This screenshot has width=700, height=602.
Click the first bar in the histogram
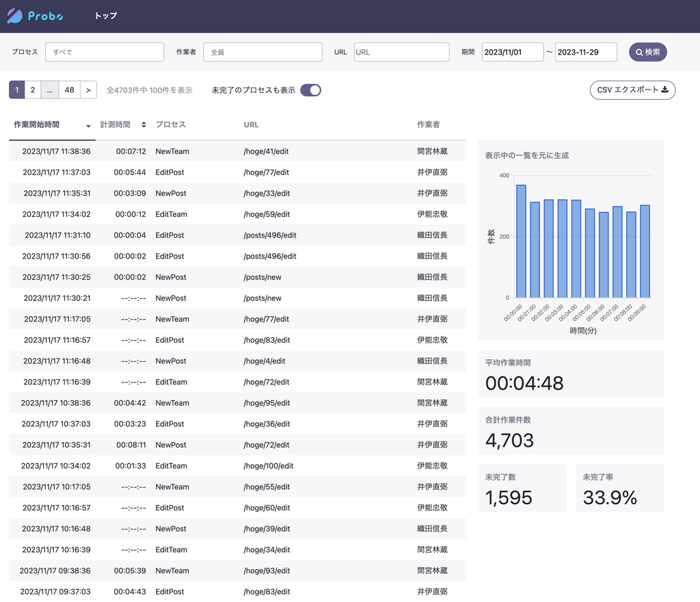(521, 241)
